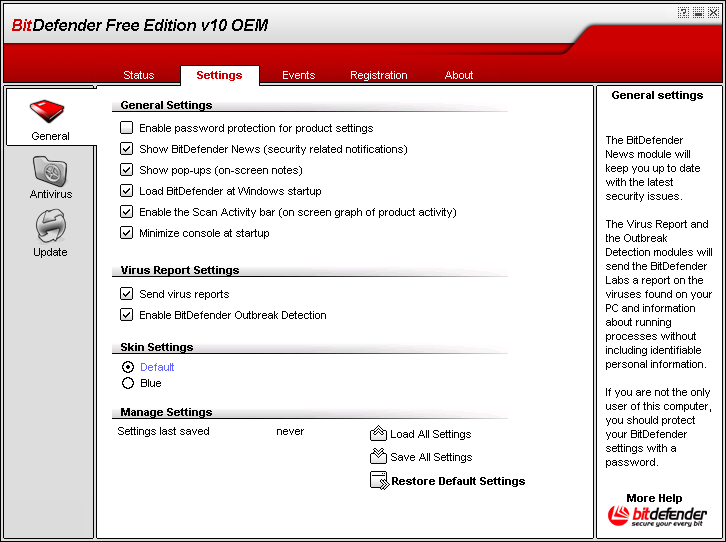Toggle Enable the Scan Activity bar
The image size is (726, 542).
126,212
